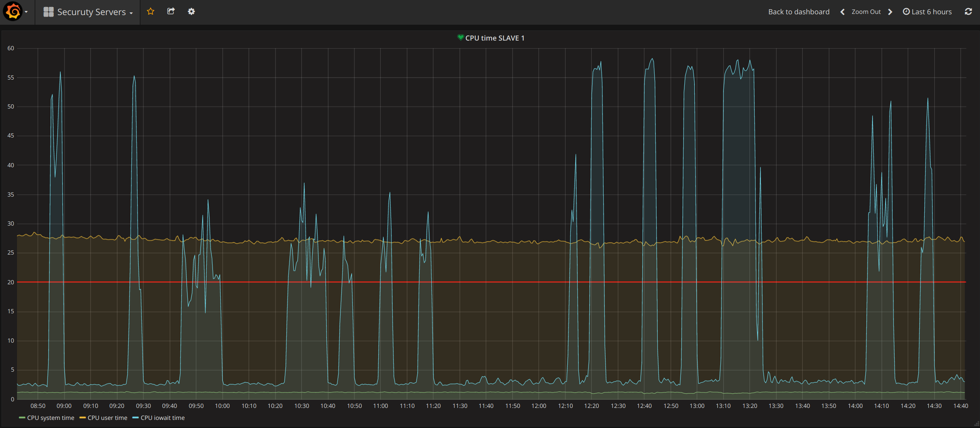
Task: Refresh the dashboard with the refresh icon
Action: (968, 12)
